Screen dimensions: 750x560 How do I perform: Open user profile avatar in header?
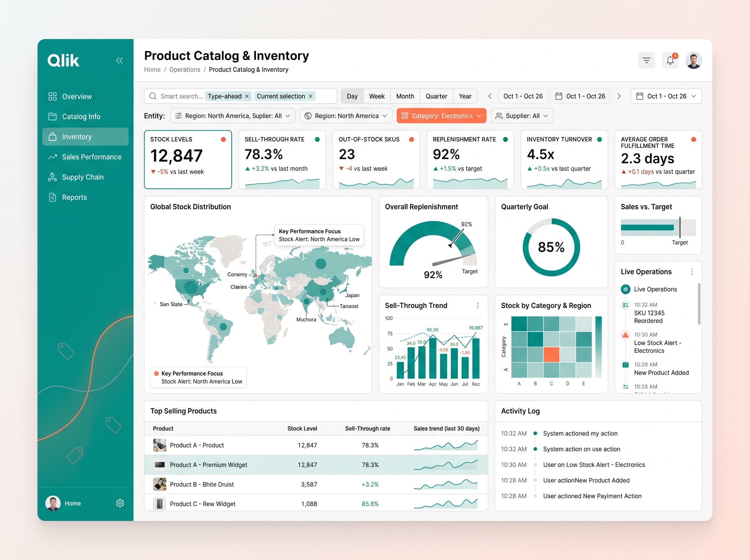point(693,60)
